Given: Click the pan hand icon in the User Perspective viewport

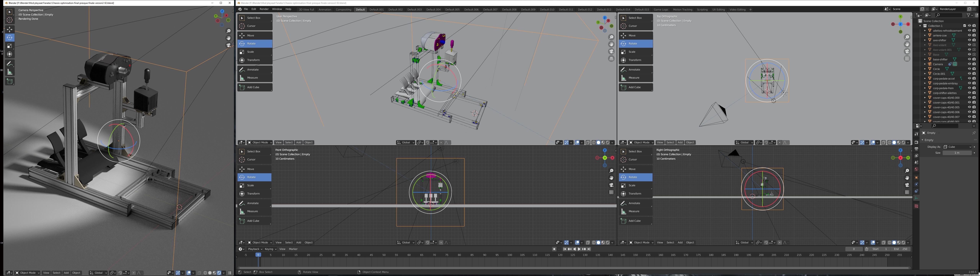Looking at the screenshot, I should pos(611,44).
